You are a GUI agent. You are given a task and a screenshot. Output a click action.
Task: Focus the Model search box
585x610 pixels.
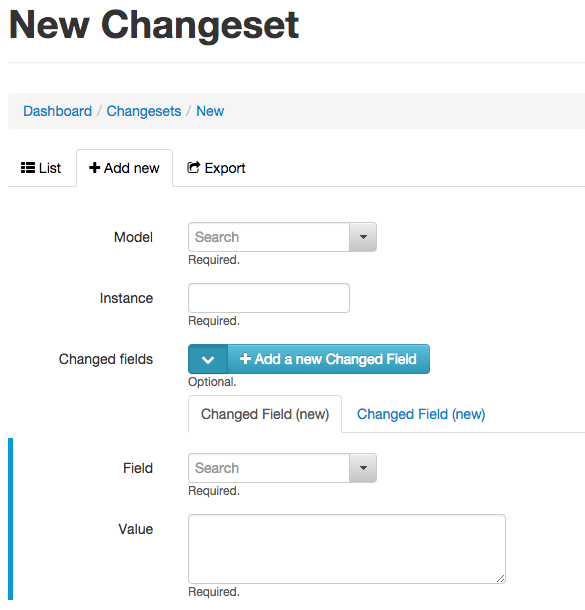pyautogui.click(x=269, y=237)
